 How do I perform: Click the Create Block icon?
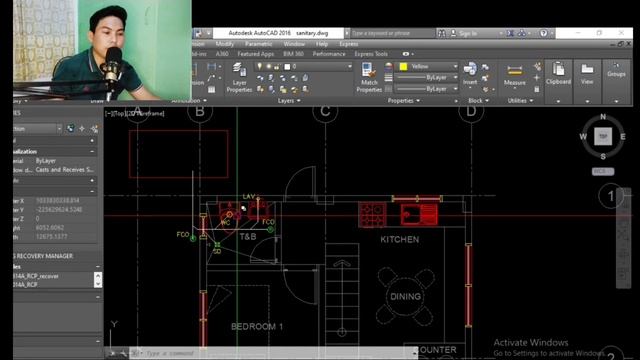pyautogui.click(x=485, y=67)
